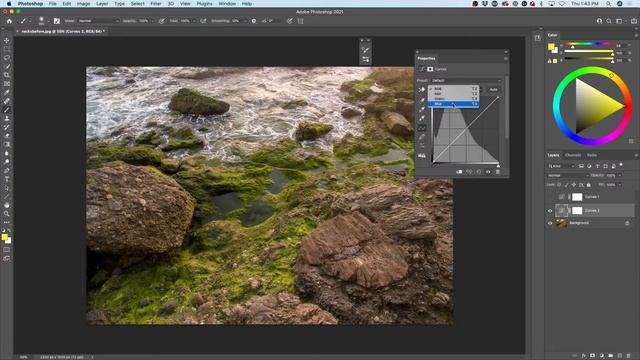Image resolution: width=640 pixels, height=360 pixels.
Task: Open smoothing options gear icon
Action: point(254,21)
